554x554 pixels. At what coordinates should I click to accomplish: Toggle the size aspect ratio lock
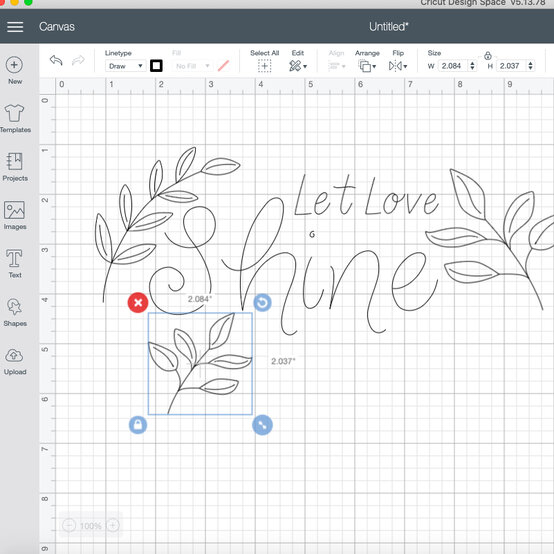[x=488, y=55]
